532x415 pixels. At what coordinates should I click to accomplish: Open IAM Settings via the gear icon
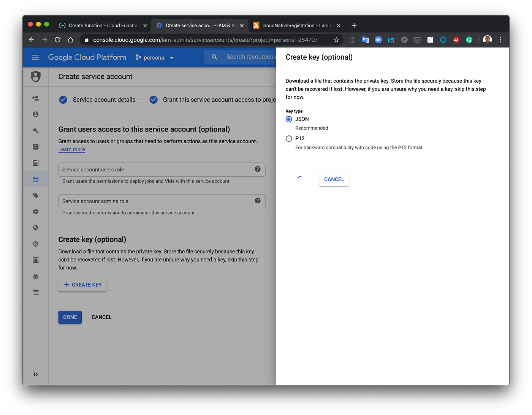pos(35,212)
